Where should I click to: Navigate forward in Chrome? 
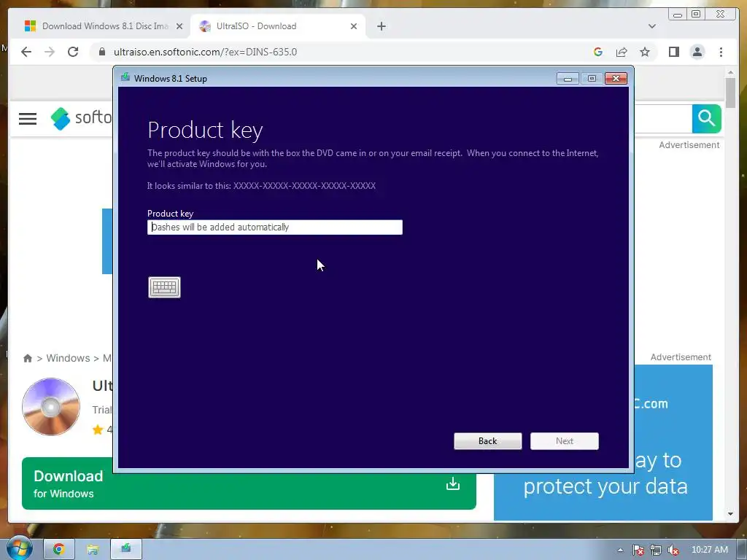pos(50,52)
